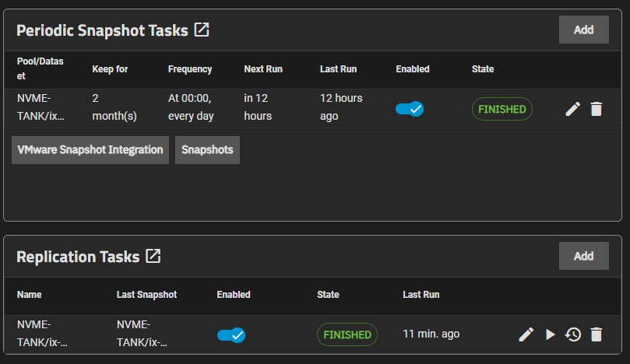Open Periodic Snapshot Tasks external link icon
630x364 pixels.
point(202,30)
